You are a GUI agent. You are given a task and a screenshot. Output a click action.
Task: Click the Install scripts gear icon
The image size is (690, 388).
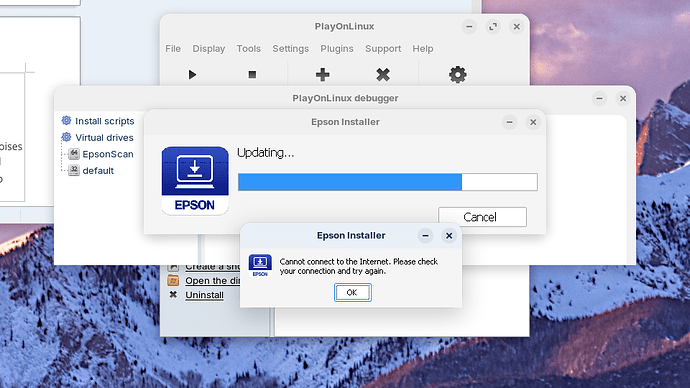coord(66,121)
